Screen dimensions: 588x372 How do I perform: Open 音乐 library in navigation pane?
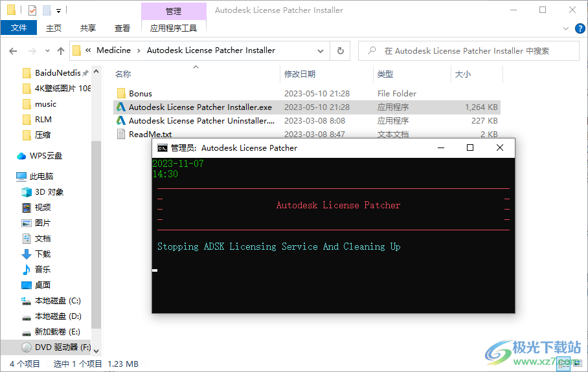(x=42, y=269)
